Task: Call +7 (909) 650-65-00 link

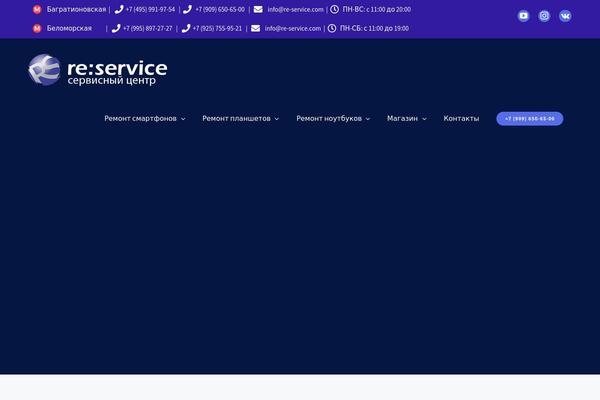Action: 220,10
